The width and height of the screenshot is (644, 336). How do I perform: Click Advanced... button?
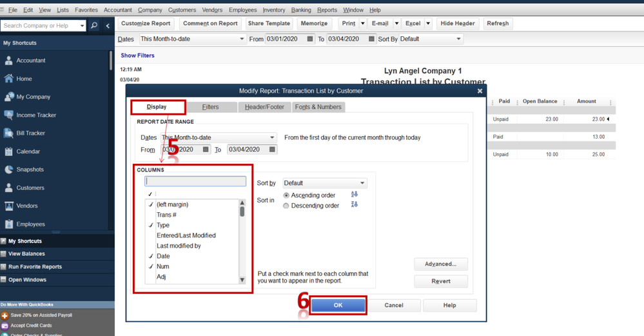441,264
